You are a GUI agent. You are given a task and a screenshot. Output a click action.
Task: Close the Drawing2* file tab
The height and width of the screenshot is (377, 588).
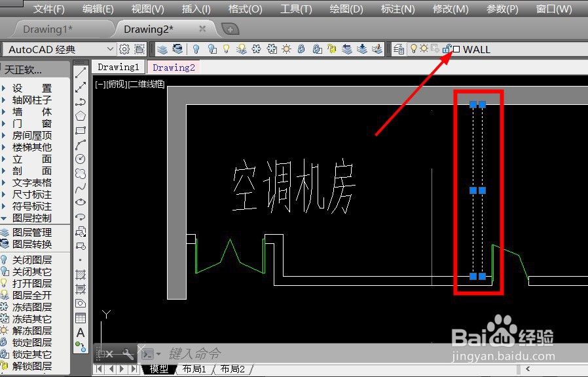click(202, 29)
